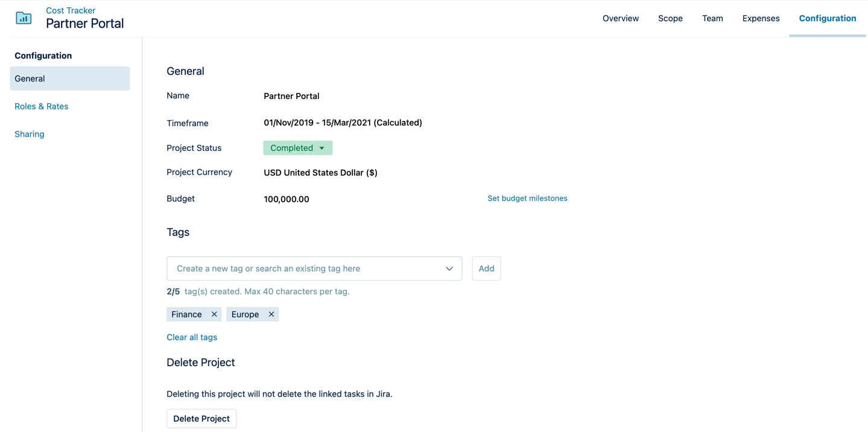The width and height of the screenshot is (868, 432).
Task: Click the Cost Tracker header link
Action: point(70,10)
